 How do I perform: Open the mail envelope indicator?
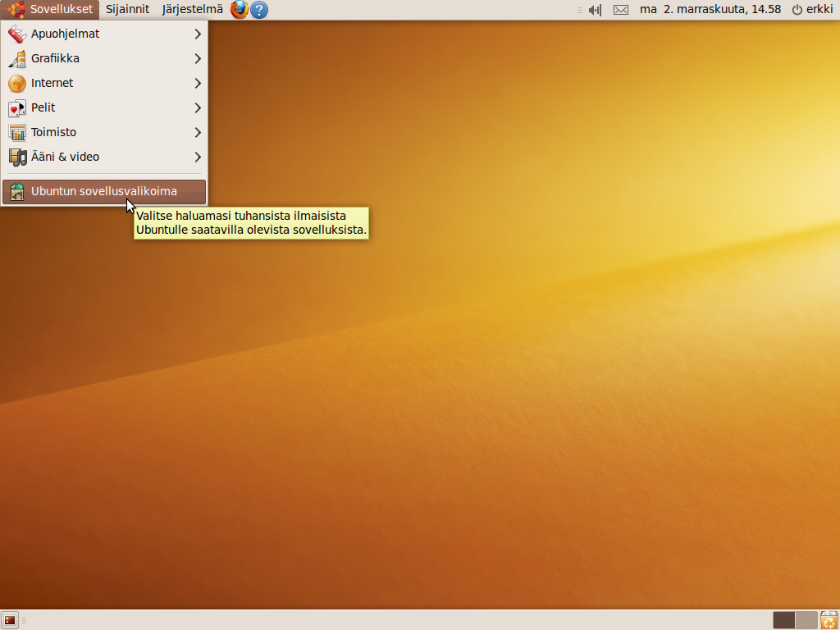621,10
